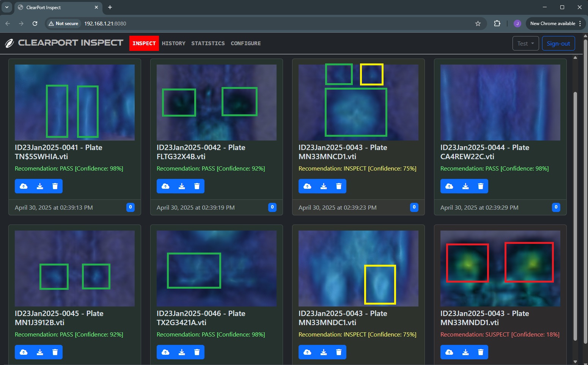This screenshot has height=365, width=588.
Task: Download the MN1J3912B.vti plate result
Action: click(x=40, y=352)
